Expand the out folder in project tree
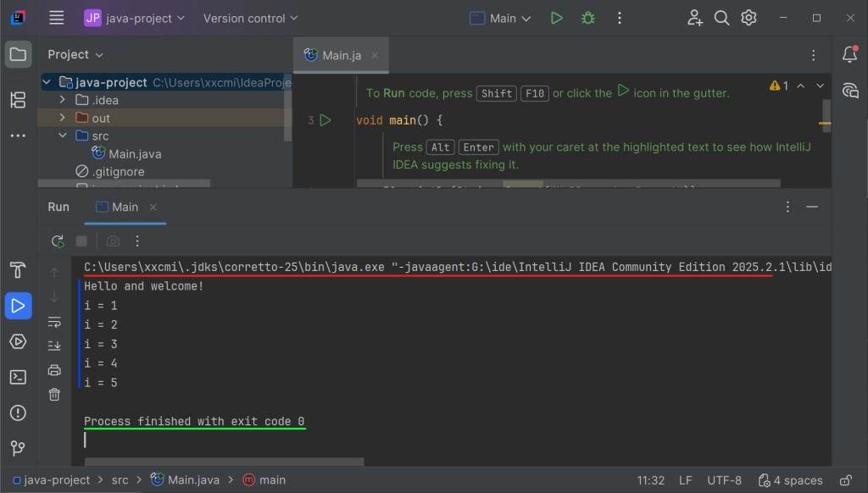868x493 pixels. (x=63, y=118)
